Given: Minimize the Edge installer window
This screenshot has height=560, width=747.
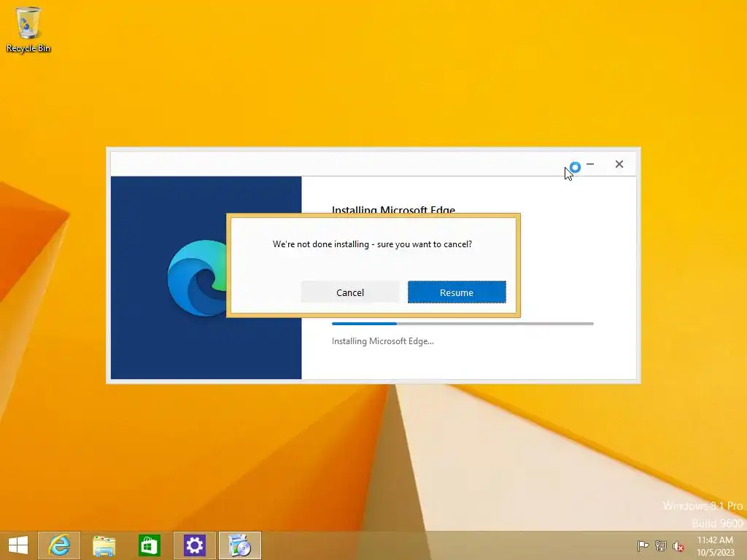Looking at the screenshot, I should [590, 164].
